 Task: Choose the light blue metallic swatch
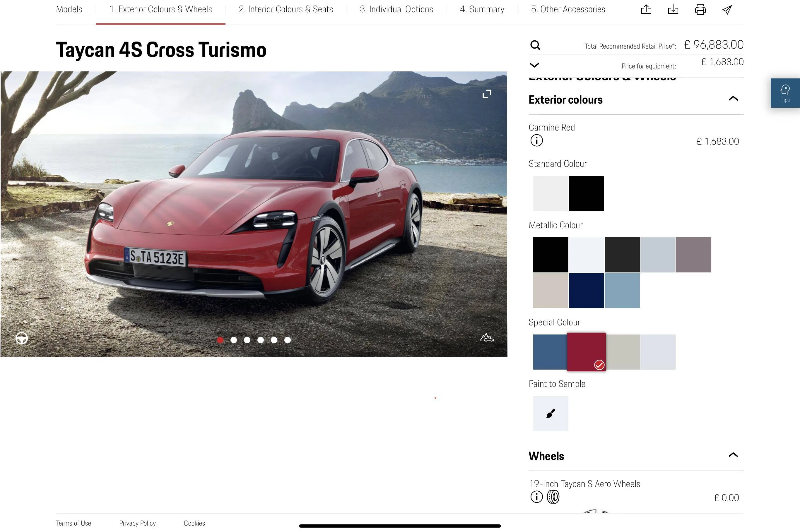pos(622,291)
